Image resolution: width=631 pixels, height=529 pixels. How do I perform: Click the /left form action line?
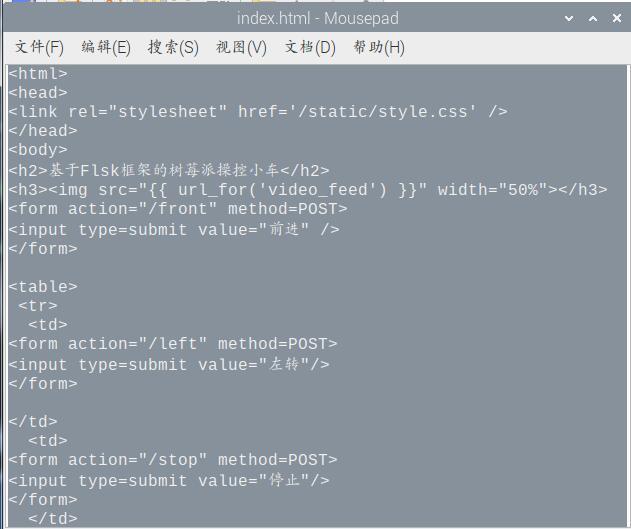[x=173, y=345]
